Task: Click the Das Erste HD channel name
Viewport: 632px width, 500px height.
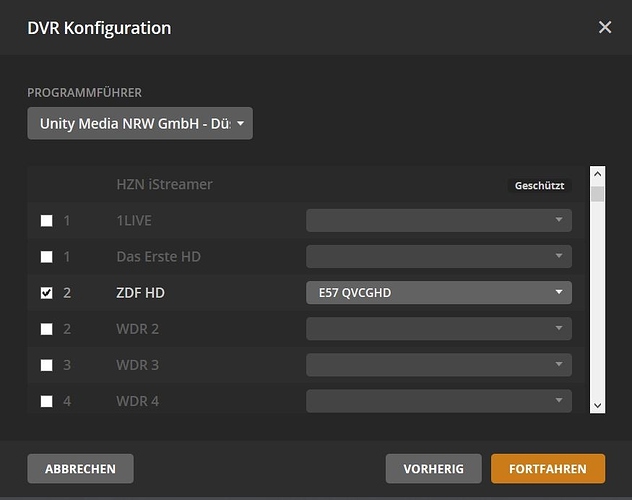Action: 158,257
